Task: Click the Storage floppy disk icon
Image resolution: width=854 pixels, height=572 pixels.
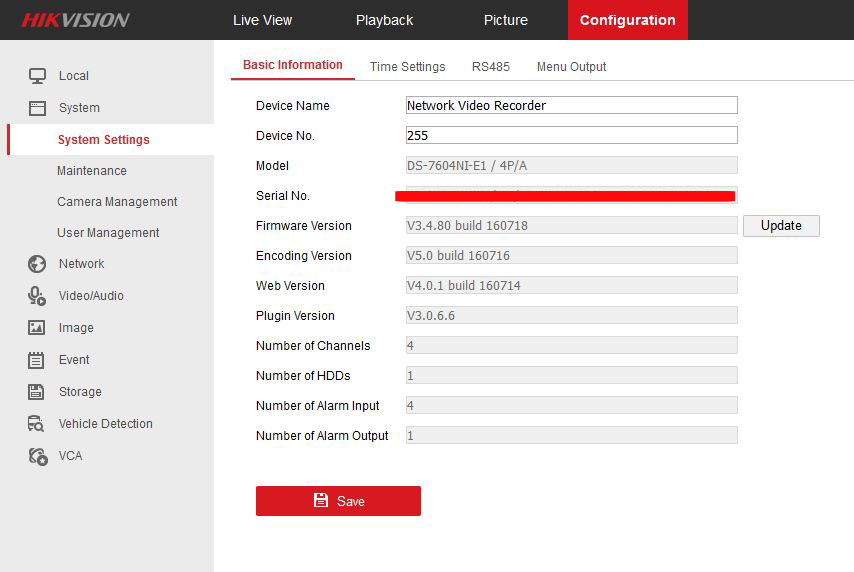Action: 37,392
